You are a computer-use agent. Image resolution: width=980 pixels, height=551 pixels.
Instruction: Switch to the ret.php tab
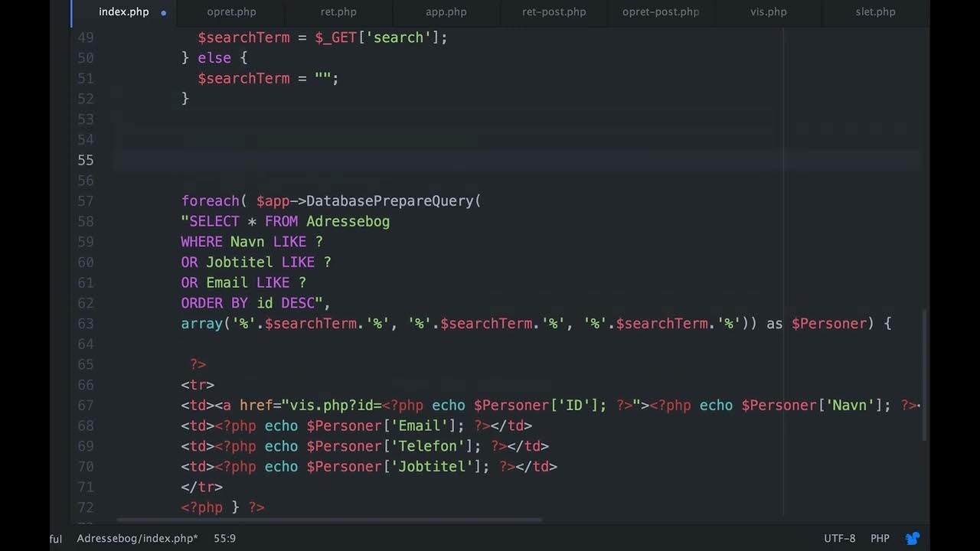coord(338,12)
